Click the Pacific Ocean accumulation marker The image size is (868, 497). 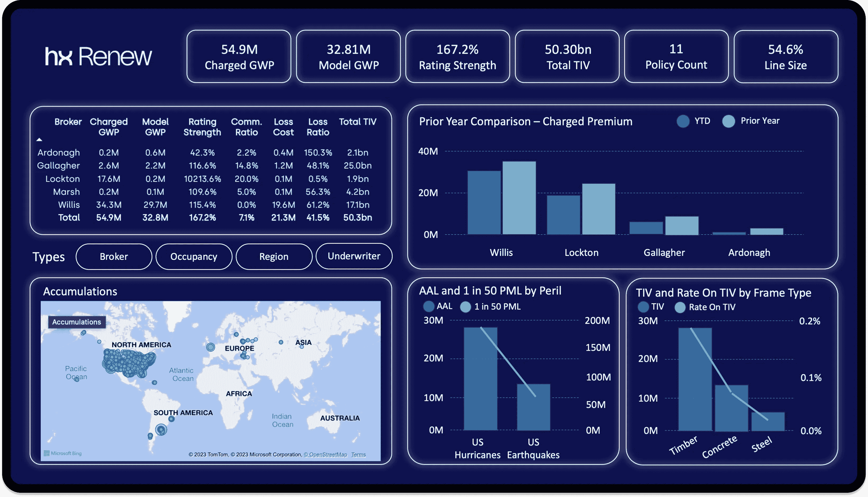[76, 380]
